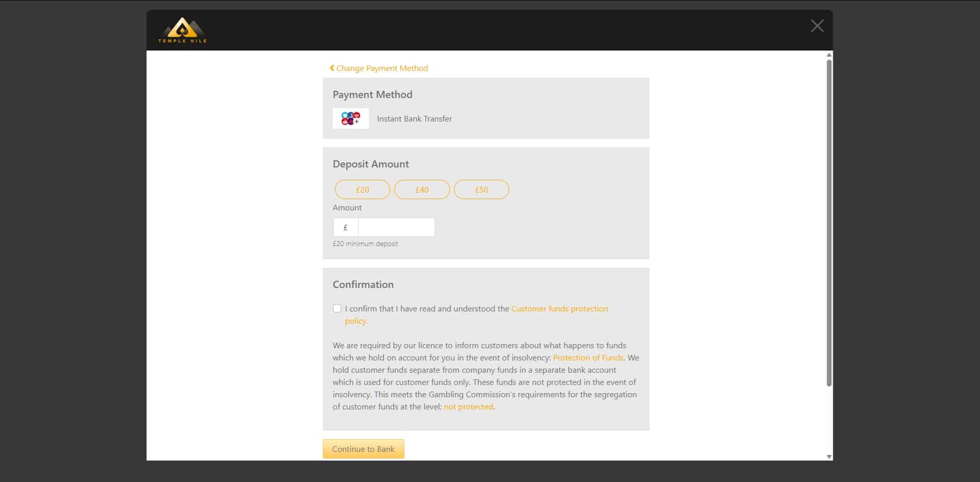Click the Temple Nile logo

182,30
